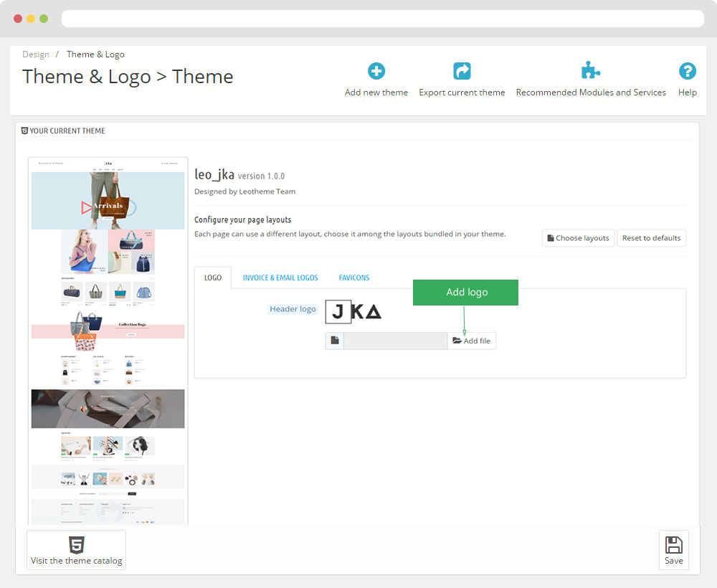
Task: Click the red close window dot
Action: pos(18,19)
